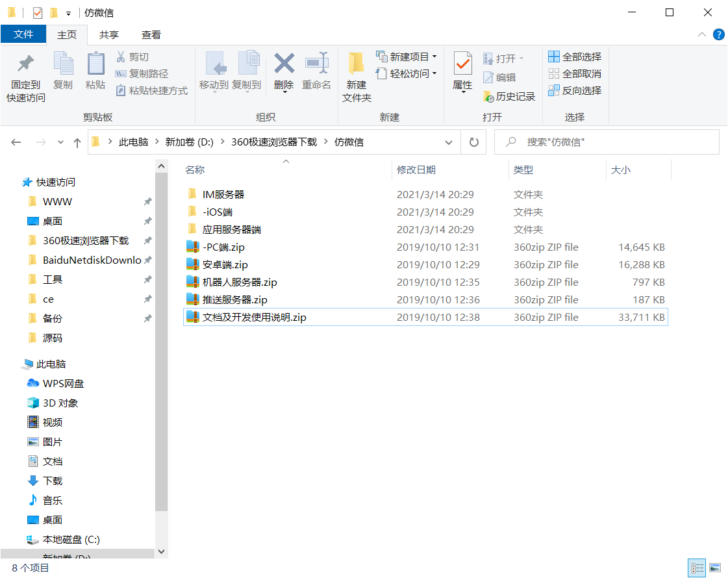Click Invert Selection (反向选择)
The height and width of the screenshot is (578, 728).
click(x=575, y=90)
